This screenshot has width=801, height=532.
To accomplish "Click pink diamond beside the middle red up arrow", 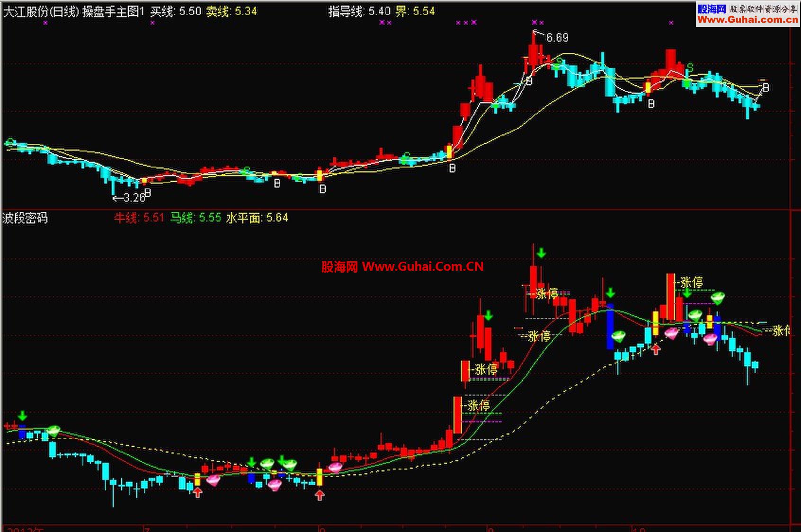I will click(335, 467).
